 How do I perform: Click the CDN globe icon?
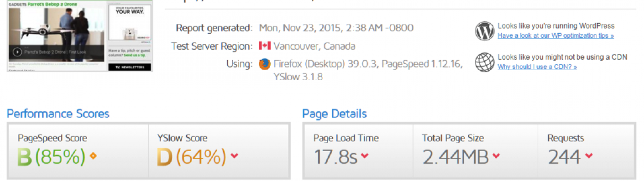tap(485, 62)
